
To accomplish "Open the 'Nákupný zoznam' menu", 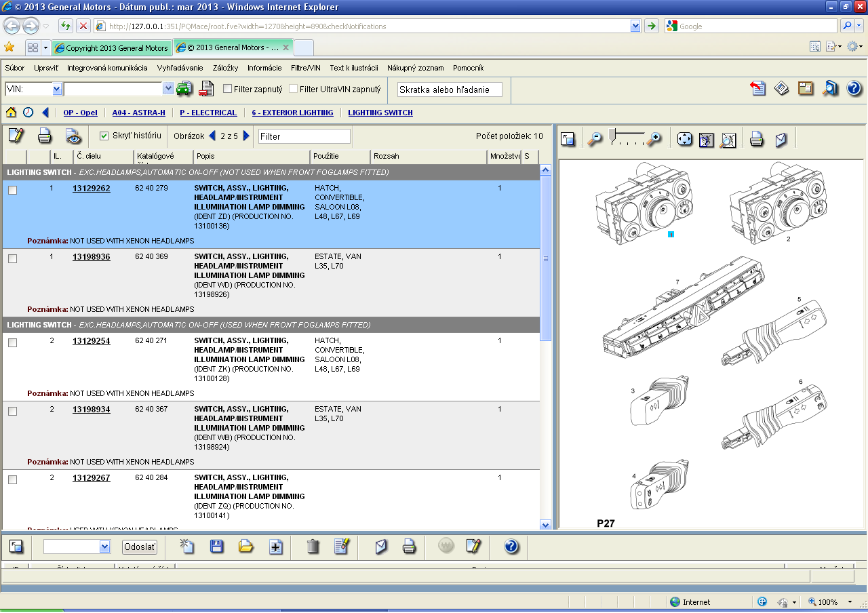I will [415, 68].
